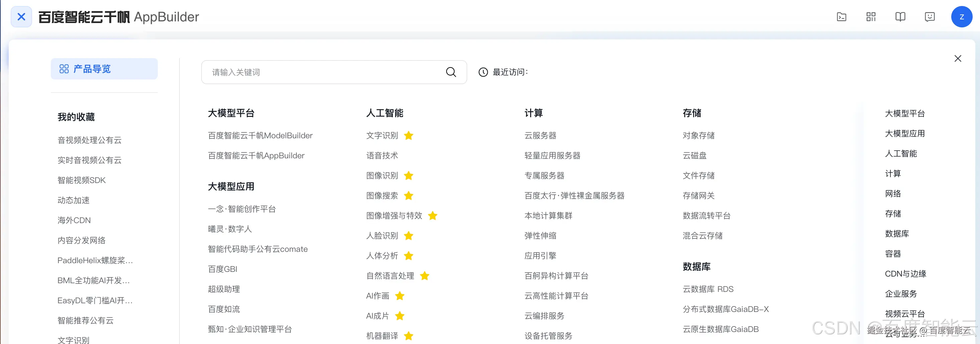980x344 pixels.
Task: Click the recent access clock icon
Action: point(483,72)
